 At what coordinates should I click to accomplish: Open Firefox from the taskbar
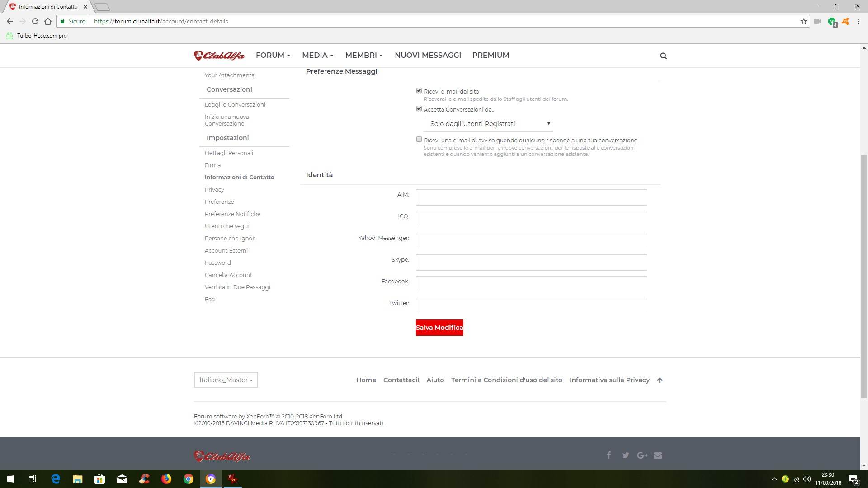coord(166,479)
